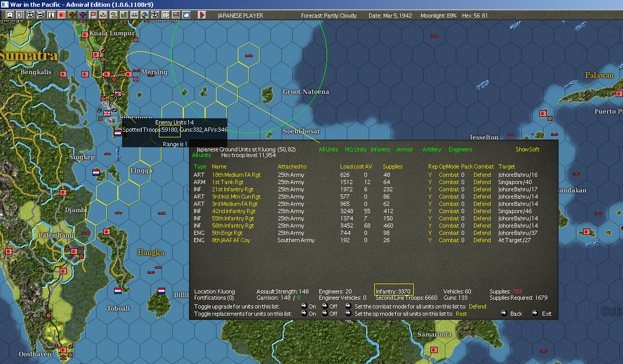Sort list by the Load cost header
The height and width of the screenshot is (364, 623).
351,166
